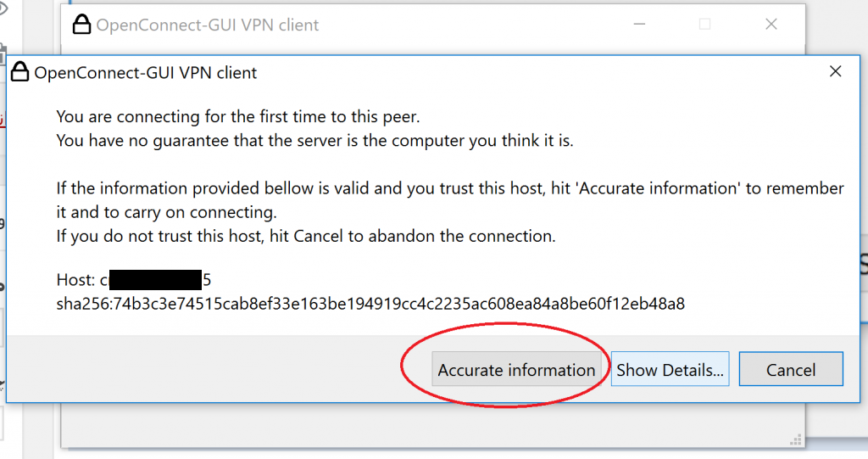This screenshot has width=868, height=459.
Task: Click the background window's title text
Action: [x=208, y=25]
